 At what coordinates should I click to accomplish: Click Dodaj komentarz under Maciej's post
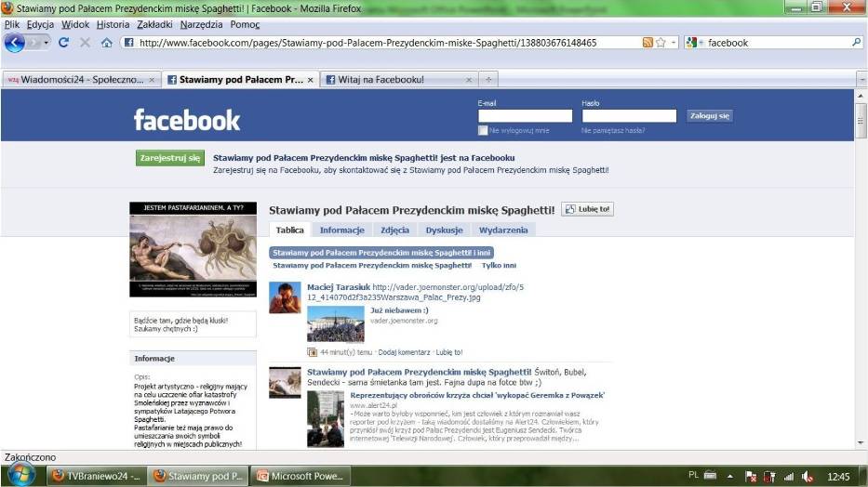tap(404, 352)
